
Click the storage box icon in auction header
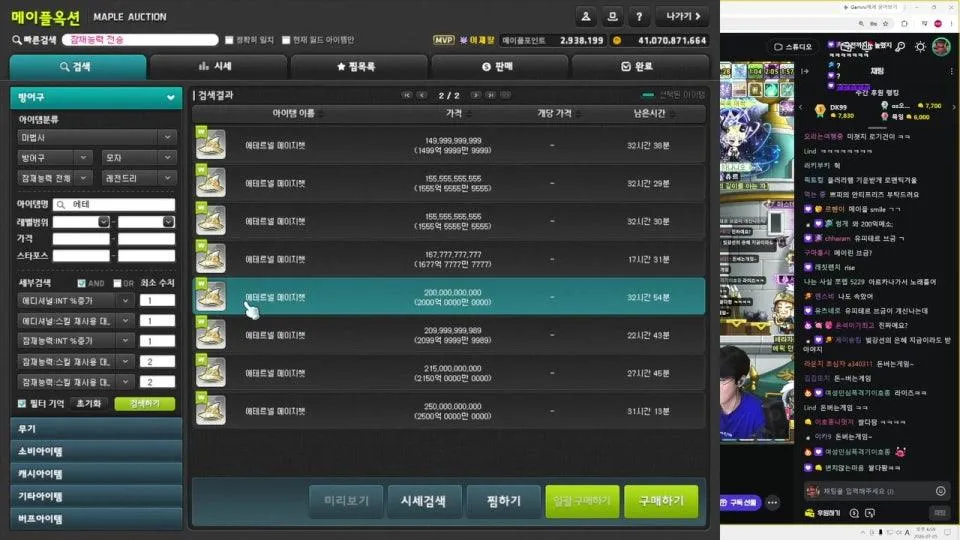[612, 17]
